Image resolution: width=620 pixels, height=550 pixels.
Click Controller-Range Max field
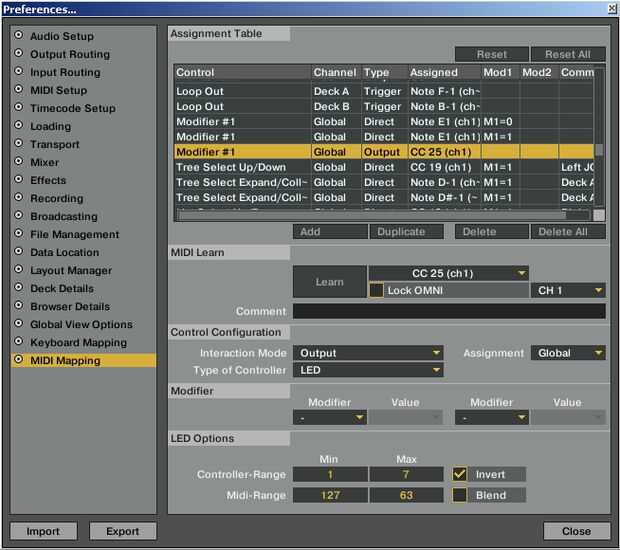click(x=406, y=474)
